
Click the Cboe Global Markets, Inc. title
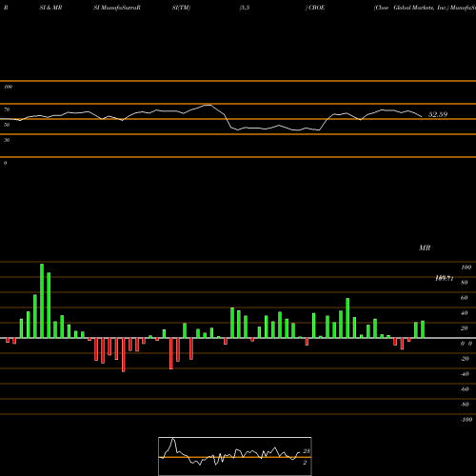pyautogui.click(x=411, y=8)
